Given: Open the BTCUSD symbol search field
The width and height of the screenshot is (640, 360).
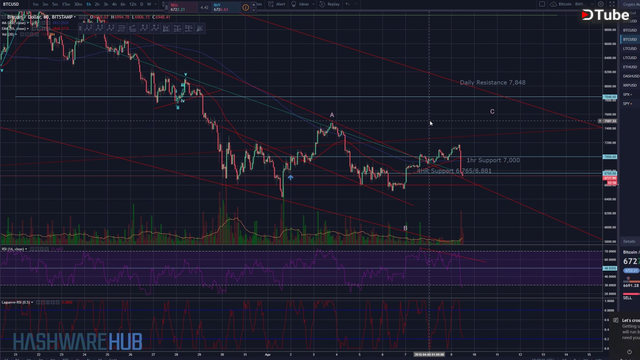Looking at the screenshot, I should click(12, 4).
